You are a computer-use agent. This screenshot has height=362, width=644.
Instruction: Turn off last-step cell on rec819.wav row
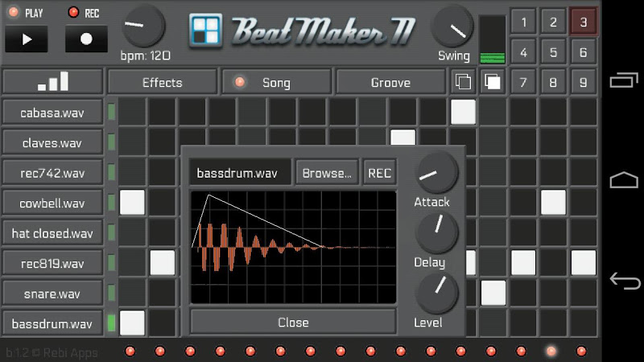click(583, 263)
